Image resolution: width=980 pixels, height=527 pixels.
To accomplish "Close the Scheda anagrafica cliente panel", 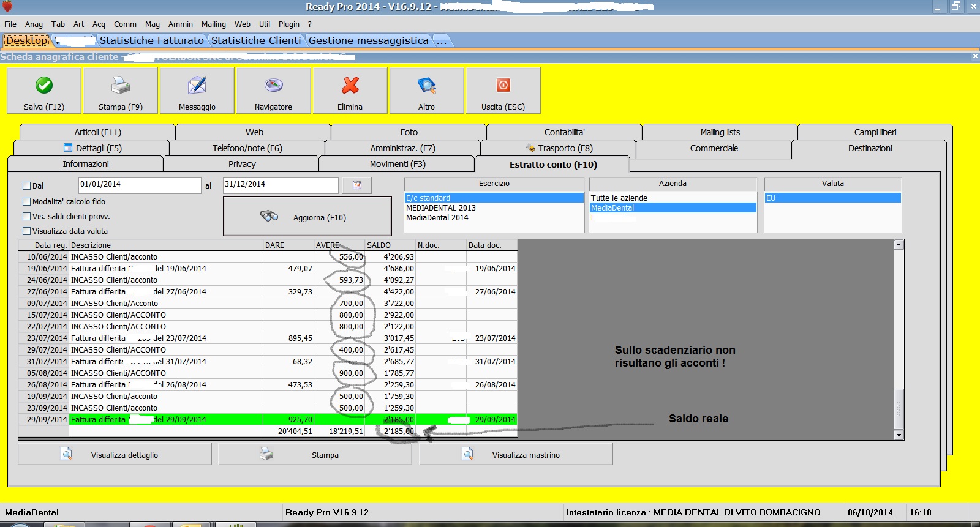I will 975,56.
